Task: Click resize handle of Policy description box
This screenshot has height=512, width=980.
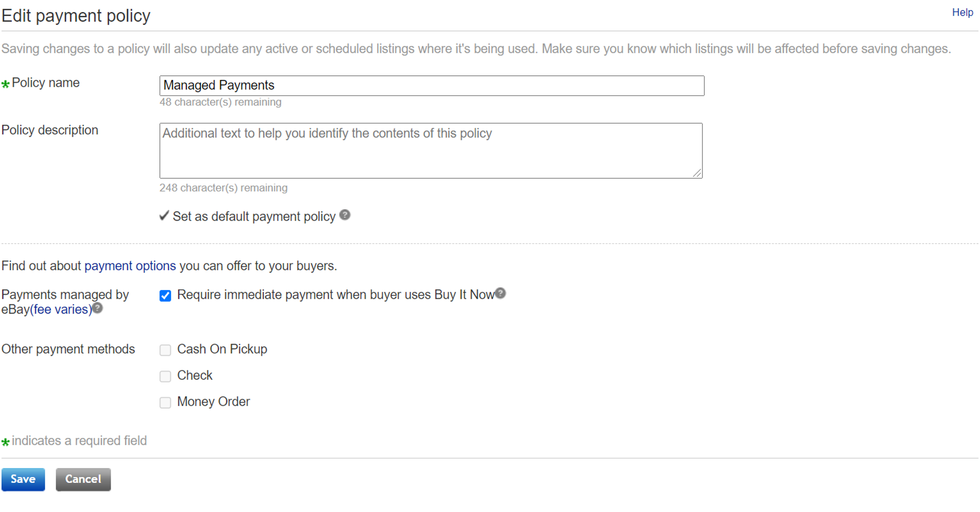Action: 697,174
